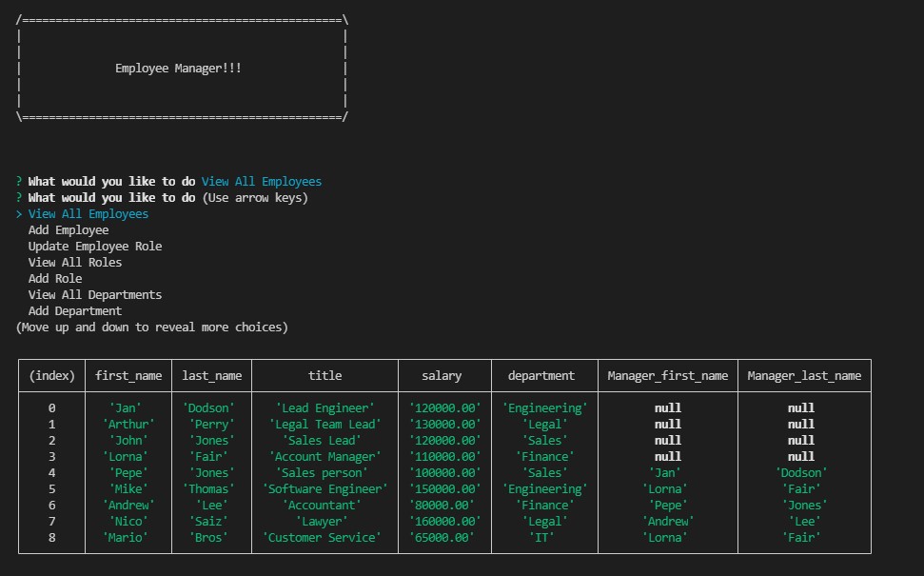The height and width of the screenshot is (576, 924).
Task: Click manager last name 'Dodson' in row 4
Action: tap(801, 473)
